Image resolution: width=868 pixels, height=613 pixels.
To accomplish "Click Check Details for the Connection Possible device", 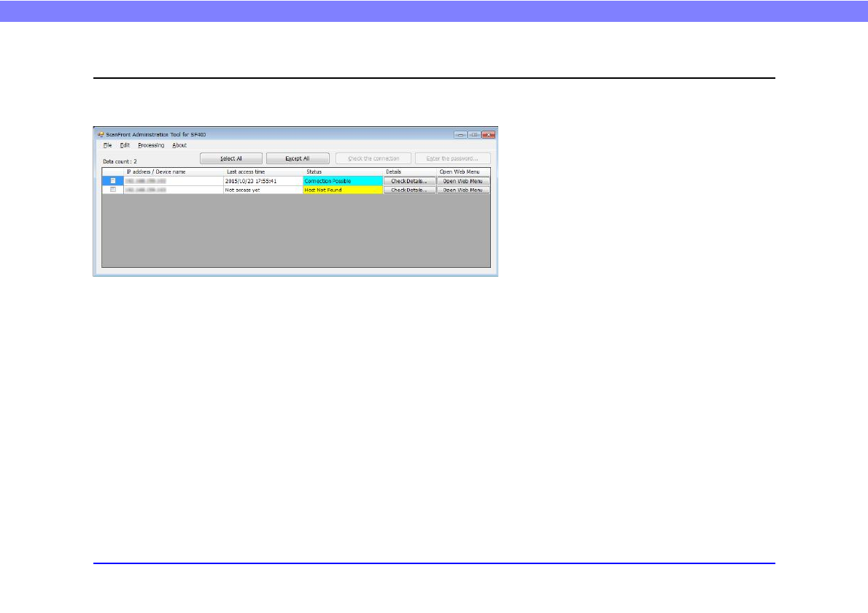I will coord(409,180).
